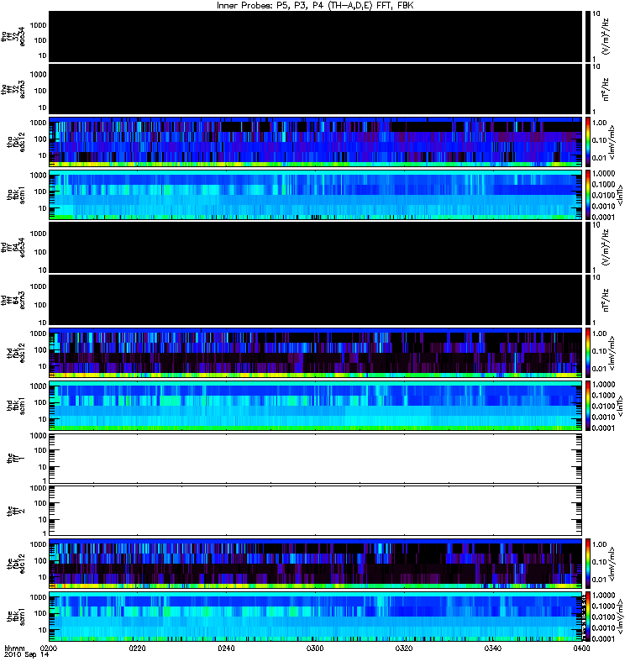Click the 'the fff 2' y-axis label
This screenshot has height=672, width=630.
point(16,511)
